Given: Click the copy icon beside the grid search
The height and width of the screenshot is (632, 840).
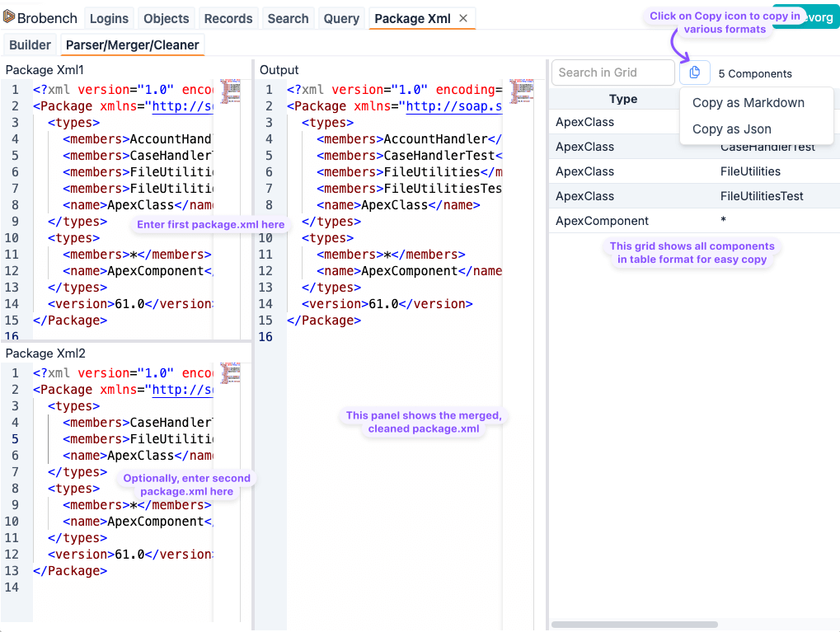Looking at the screenshot, I should point(694,73).
